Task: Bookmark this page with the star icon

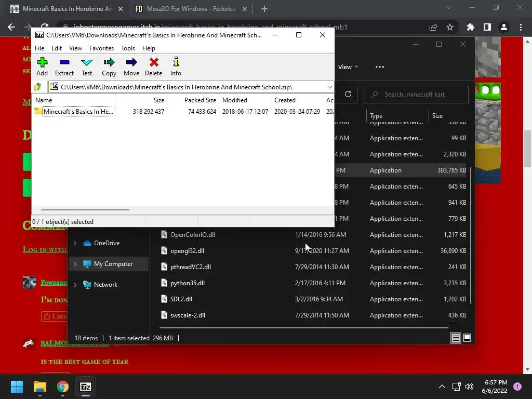Action: point(450,27)
